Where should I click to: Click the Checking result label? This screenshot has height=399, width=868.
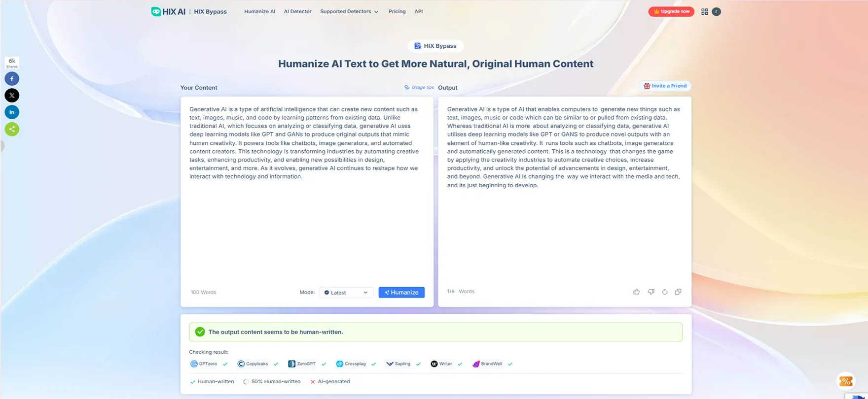[209, 352]
